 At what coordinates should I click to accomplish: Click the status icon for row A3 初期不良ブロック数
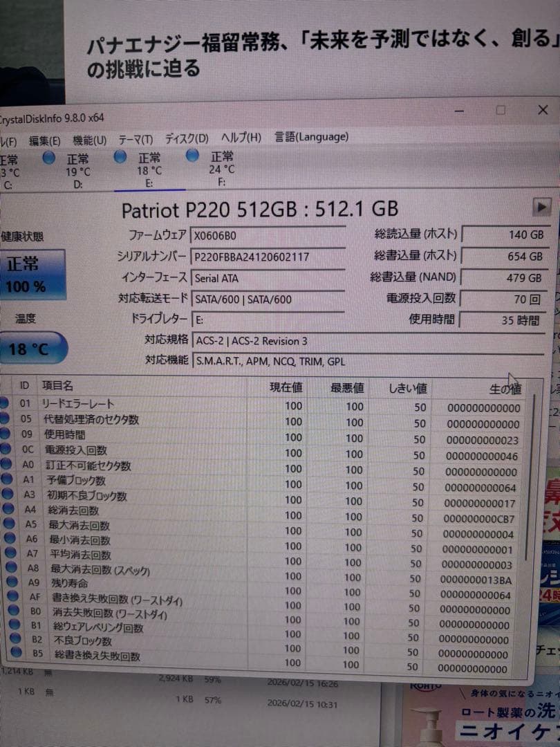8,494
